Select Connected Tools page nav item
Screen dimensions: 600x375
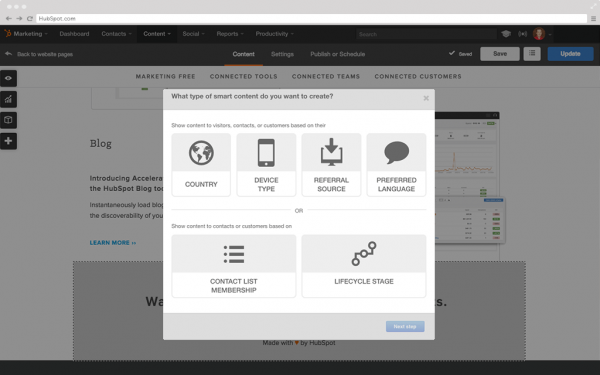tap(243, 77)
